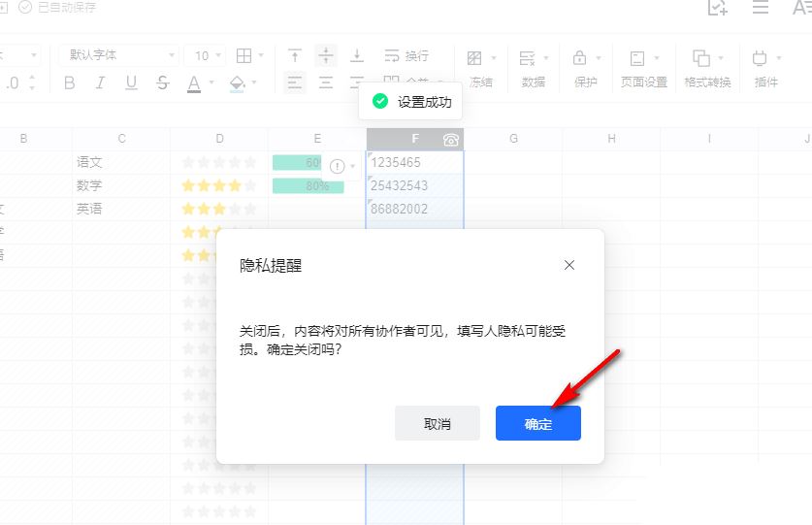Align text to top
This screenshot has height=525, width=812.
pyautogui.click(x=295, y=55)
